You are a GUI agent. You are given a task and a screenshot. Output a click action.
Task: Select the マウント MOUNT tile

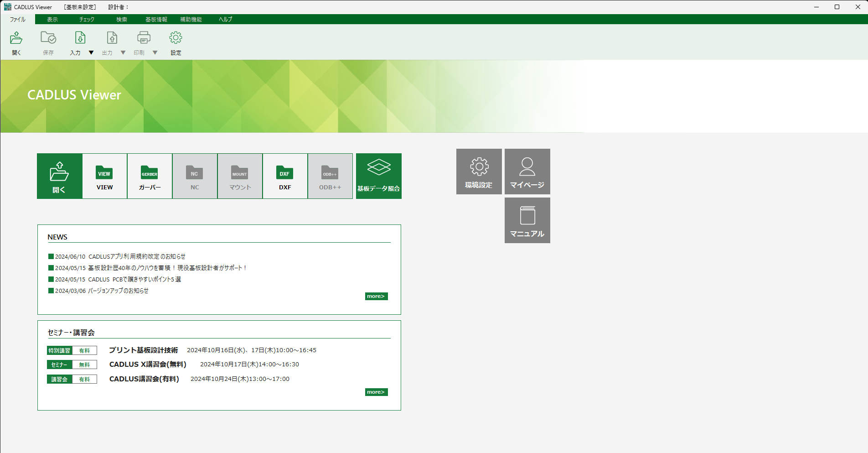coord(240,176)
